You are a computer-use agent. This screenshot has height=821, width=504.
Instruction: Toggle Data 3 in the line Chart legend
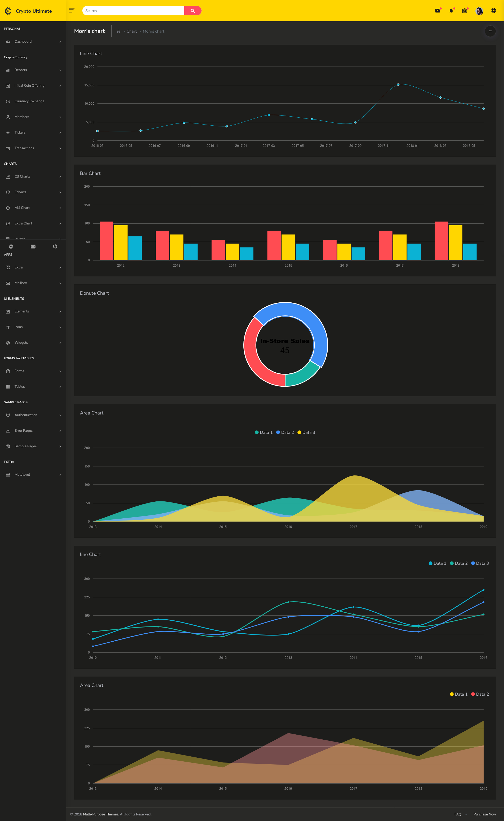[x=480, y=563]
